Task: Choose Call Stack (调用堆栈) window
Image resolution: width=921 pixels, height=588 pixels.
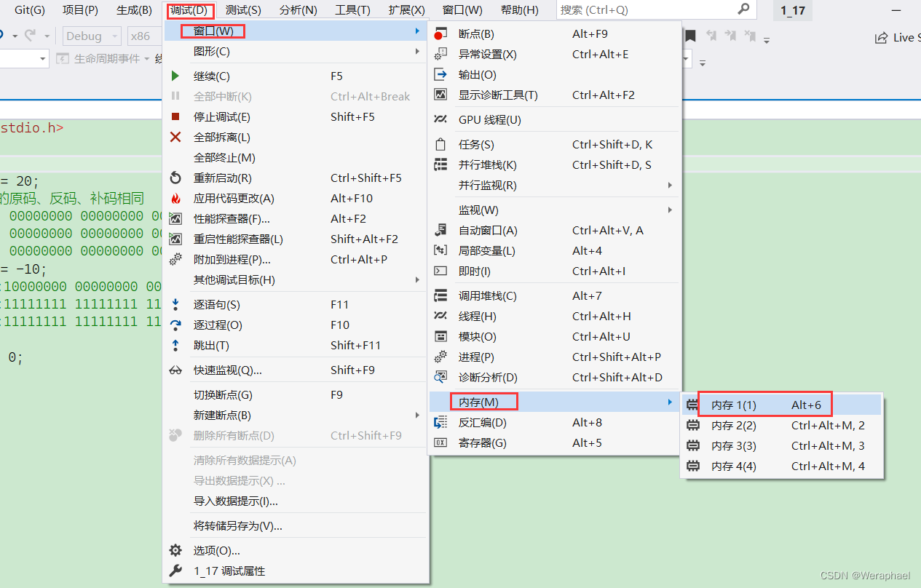Action: 488,296
